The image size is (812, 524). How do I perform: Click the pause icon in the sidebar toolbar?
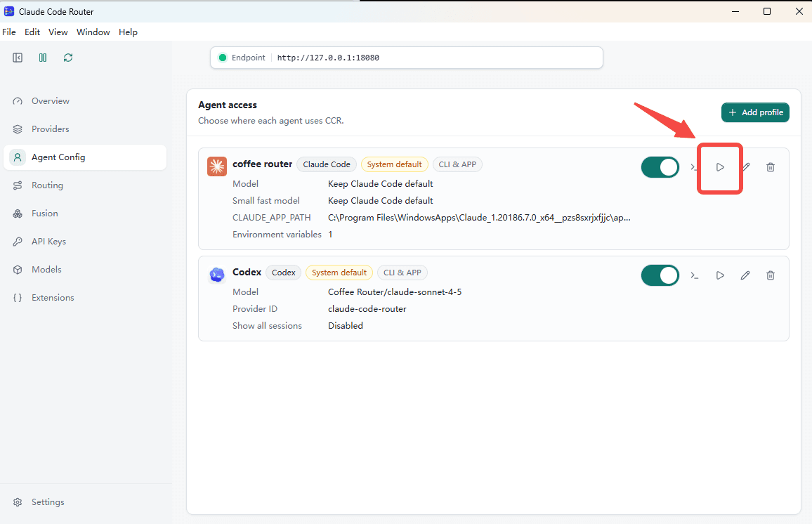click(x=43, y=58)
